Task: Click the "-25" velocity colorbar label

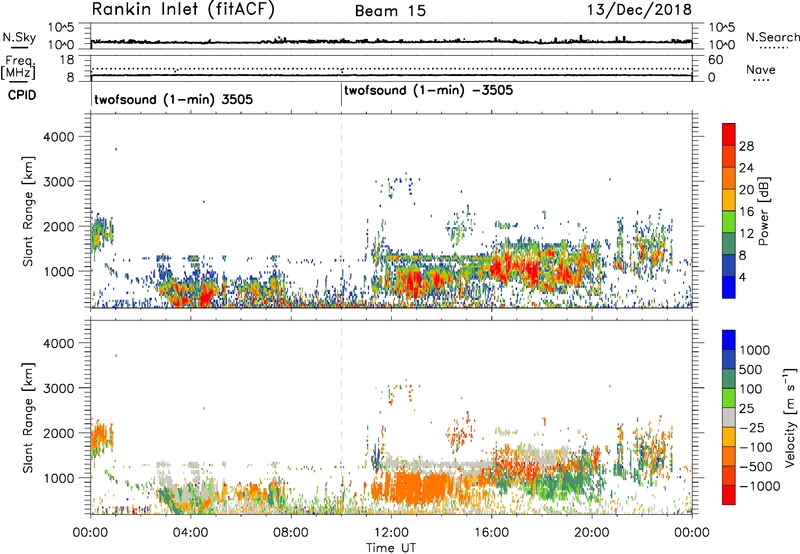Action: (752, 428)
